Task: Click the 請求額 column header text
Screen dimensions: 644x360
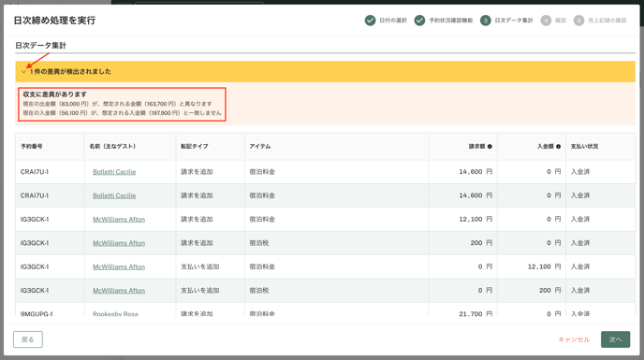Action: click(476, 147)
